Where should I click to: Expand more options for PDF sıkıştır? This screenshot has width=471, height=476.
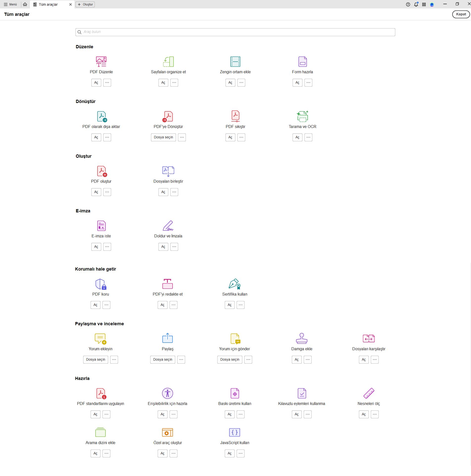tap(241, 137)
